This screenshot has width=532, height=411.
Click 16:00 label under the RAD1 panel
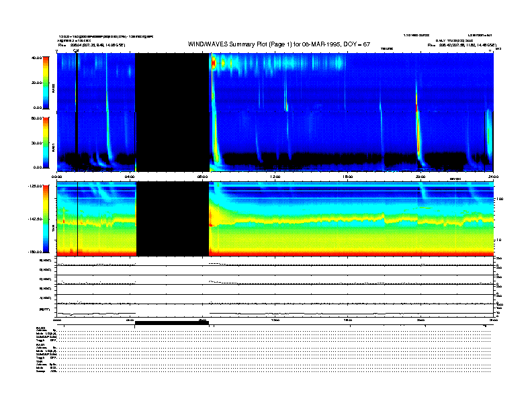(x=348, y=177)
